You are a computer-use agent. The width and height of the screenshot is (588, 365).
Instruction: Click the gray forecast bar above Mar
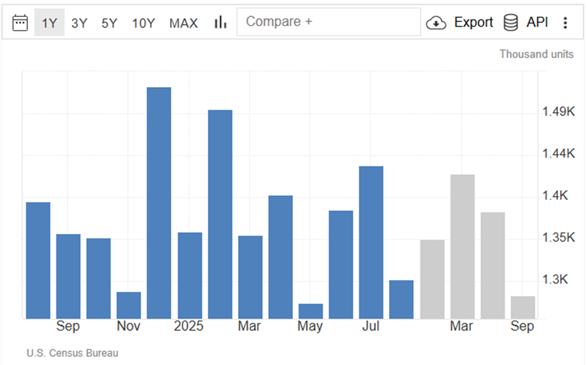(x=462, y=246)
